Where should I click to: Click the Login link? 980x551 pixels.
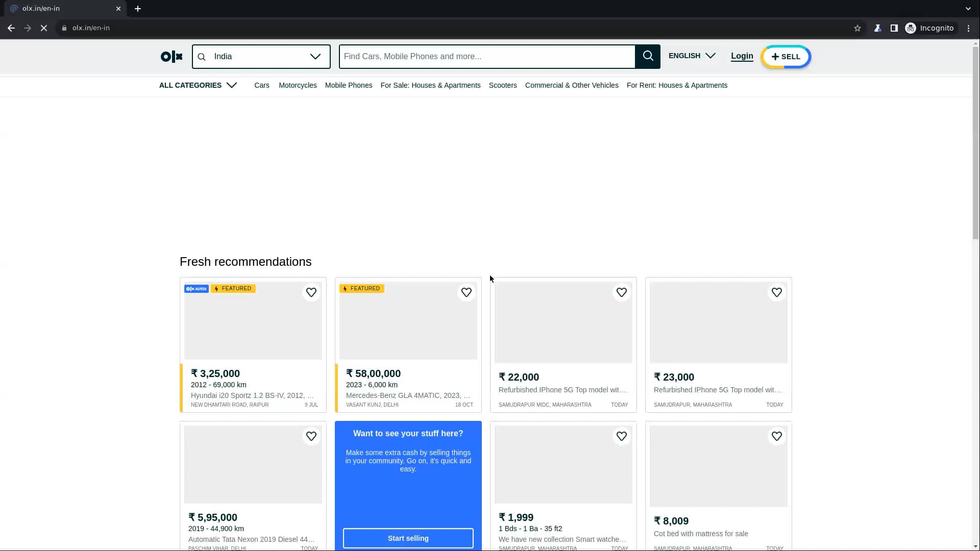[x=742, y=56]
